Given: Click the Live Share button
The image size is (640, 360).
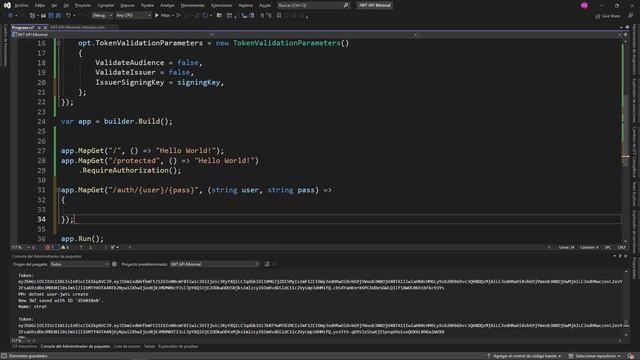Looking at the screenshot, I should 607,16.
